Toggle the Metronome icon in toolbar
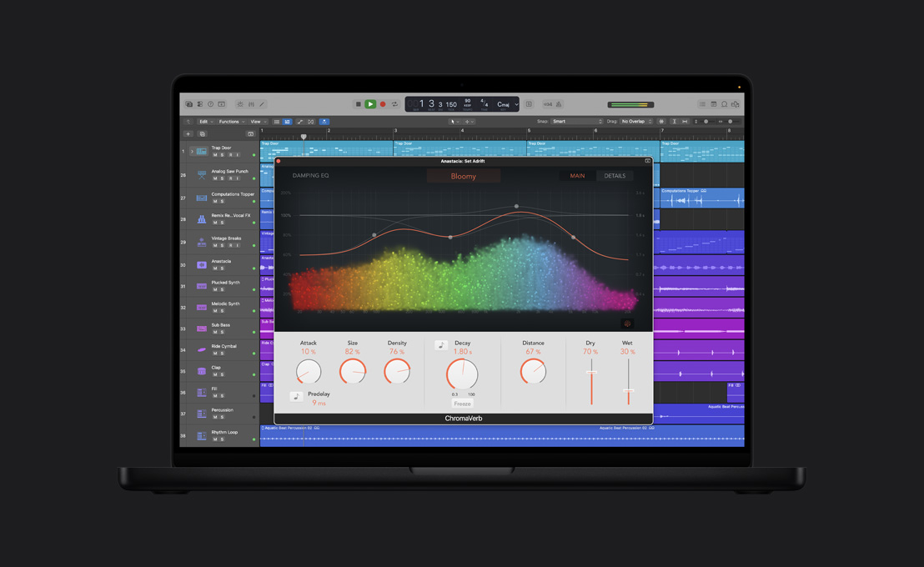This screenshot has height=567, width=924. click(558, 103)
